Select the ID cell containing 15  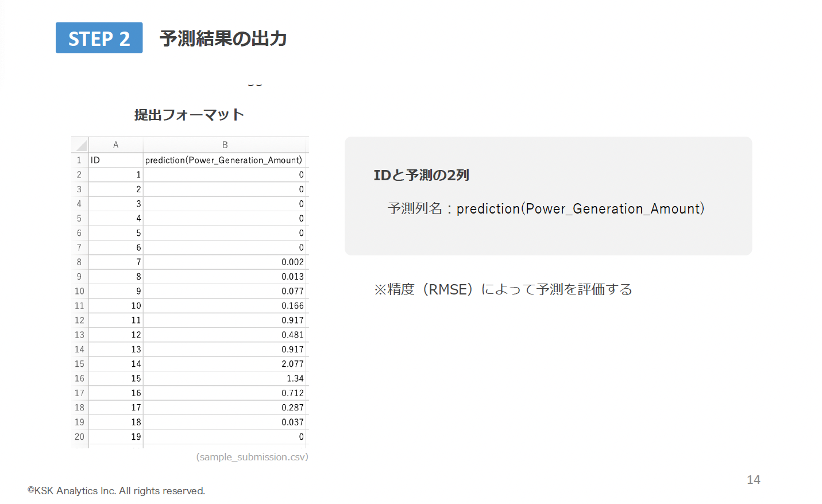coord(115,378)
